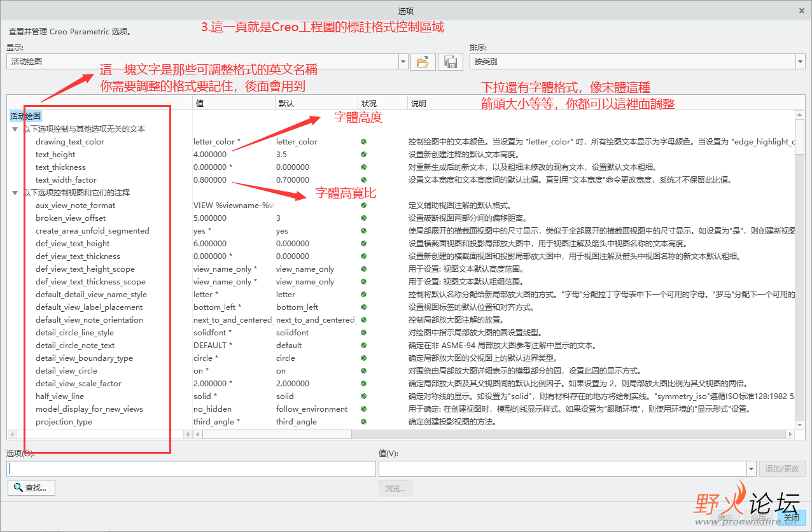Click the 状况 column header
Screen dimensions: 812x532
[x=382, y=103]
